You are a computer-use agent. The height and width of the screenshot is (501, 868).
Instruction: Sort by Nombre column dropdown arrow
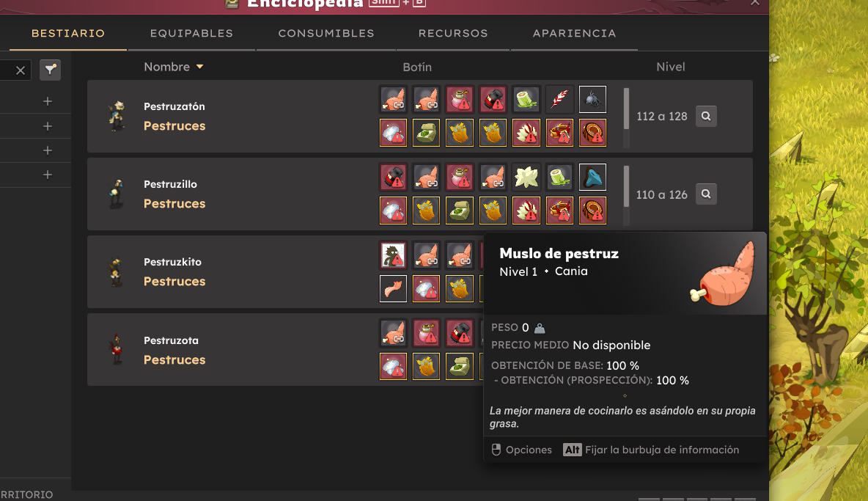click(x=200, y=67)
